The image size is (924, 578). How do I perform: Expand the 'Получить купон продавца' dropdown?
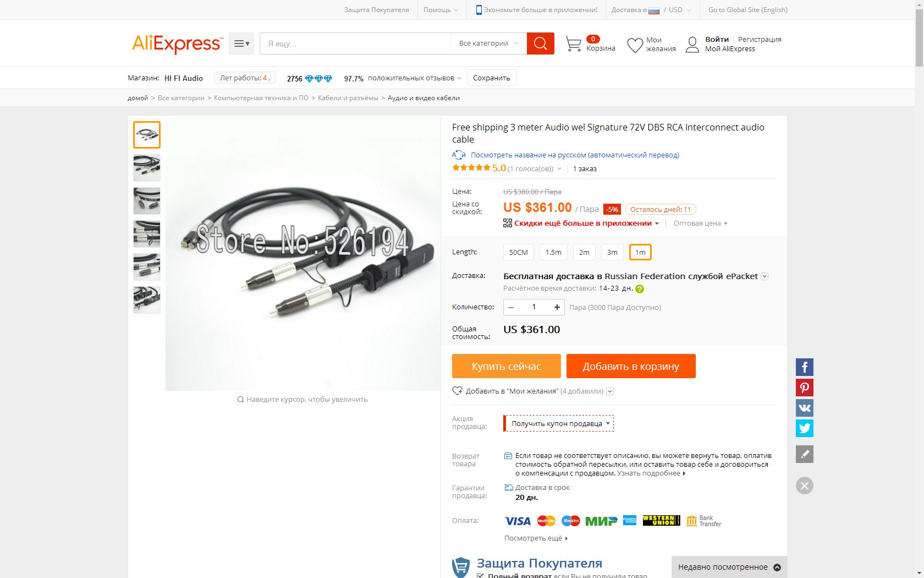click(x=559, y=423)
